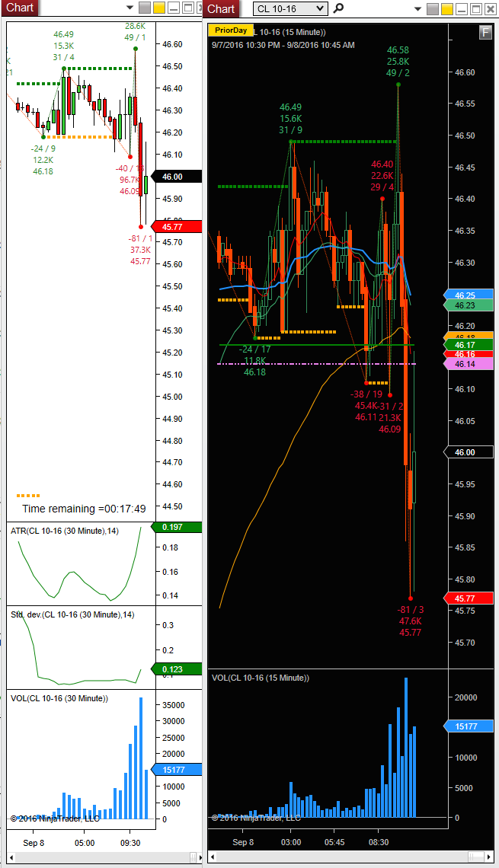
Task: Click the -81 / 3 swing label on right chart
Action: point(411,609)
